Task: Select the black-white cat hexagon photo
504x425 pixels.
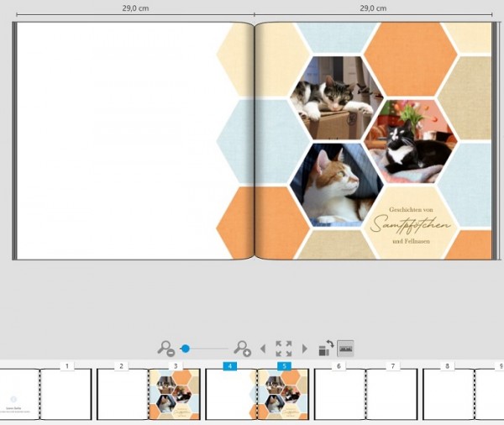Action: click(x=411, y=141)
